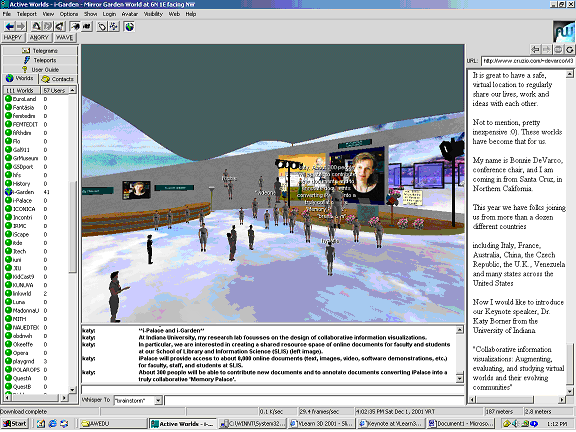Go back with the blue back arrow
The height and width of the screenshot is (432, 576).
click(x=10, y=26)
